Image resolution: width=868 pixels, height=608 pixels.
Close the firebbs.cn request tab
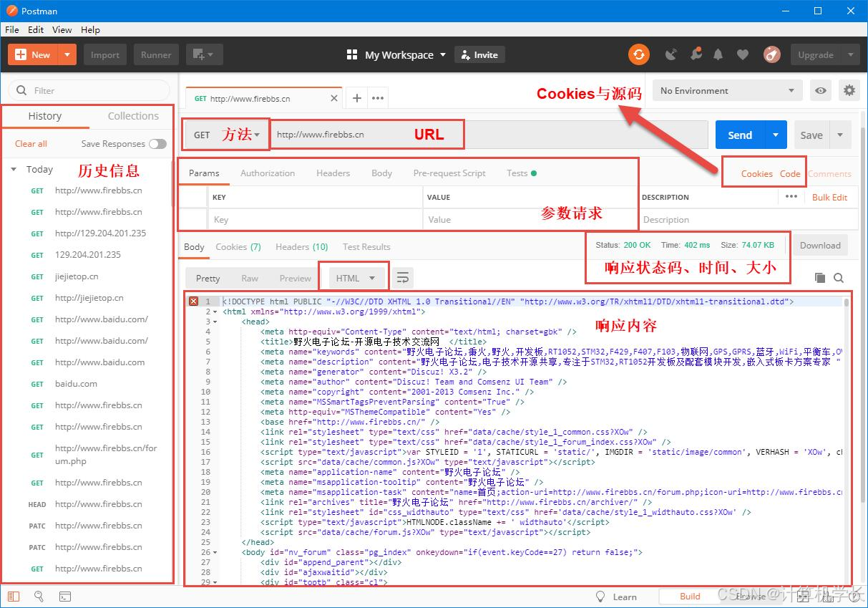334,99
